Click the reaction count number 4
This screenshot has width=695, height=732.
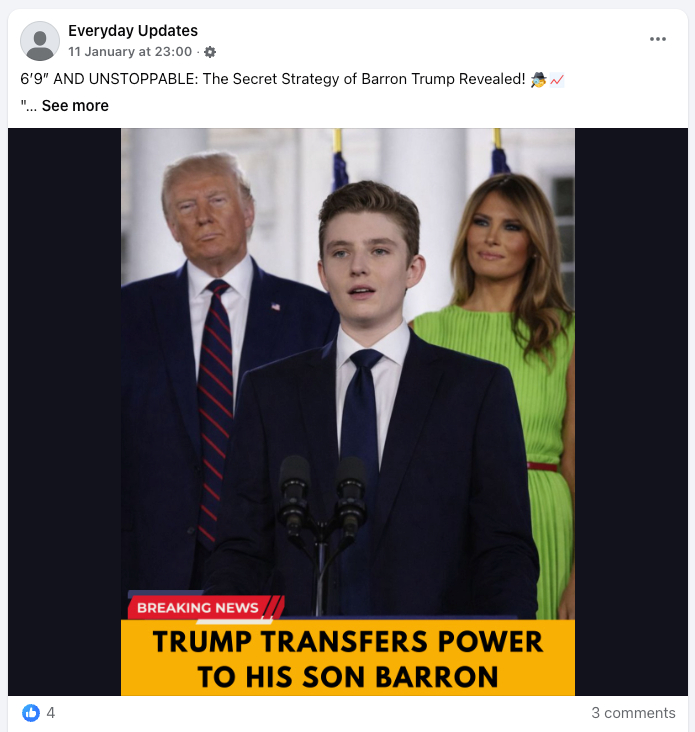coord(51,713)
